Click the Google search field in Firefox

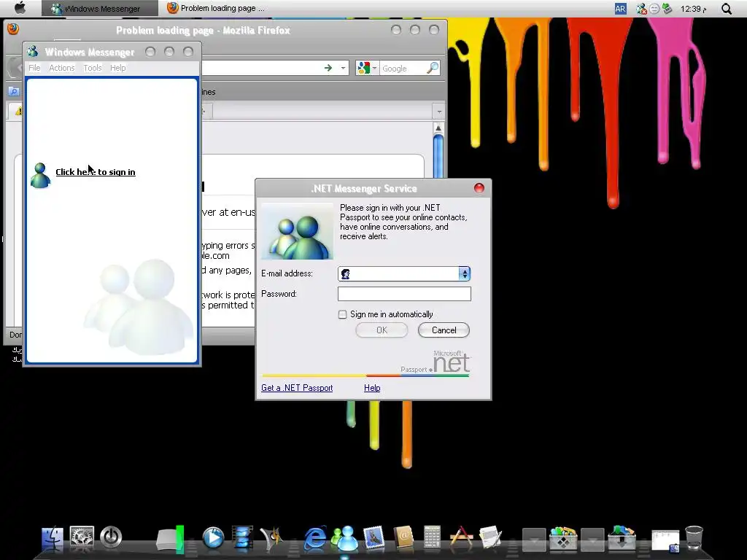[403, 68]
